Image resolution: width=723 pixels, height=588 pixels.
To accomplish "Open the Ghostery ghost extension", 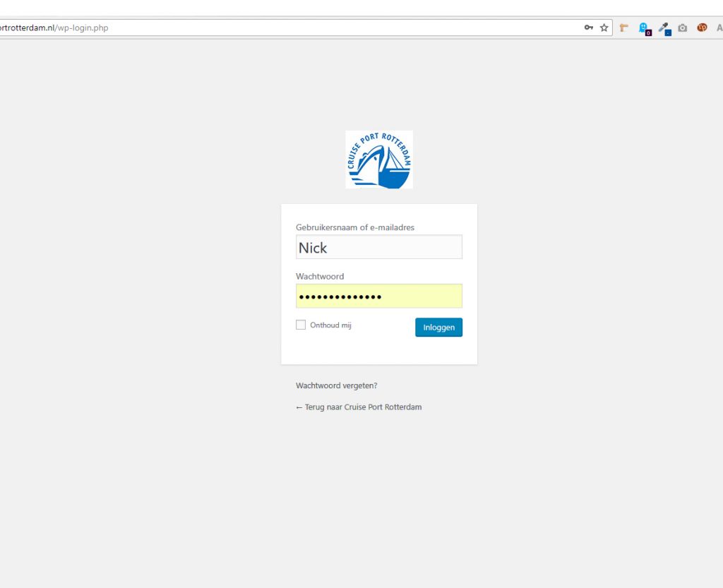I will (x=645, y=28).
